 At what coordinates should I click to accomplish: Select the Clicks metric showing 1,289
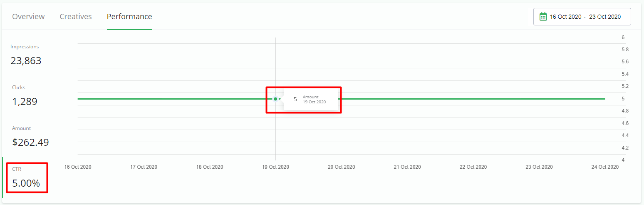[x=25, y=97]
